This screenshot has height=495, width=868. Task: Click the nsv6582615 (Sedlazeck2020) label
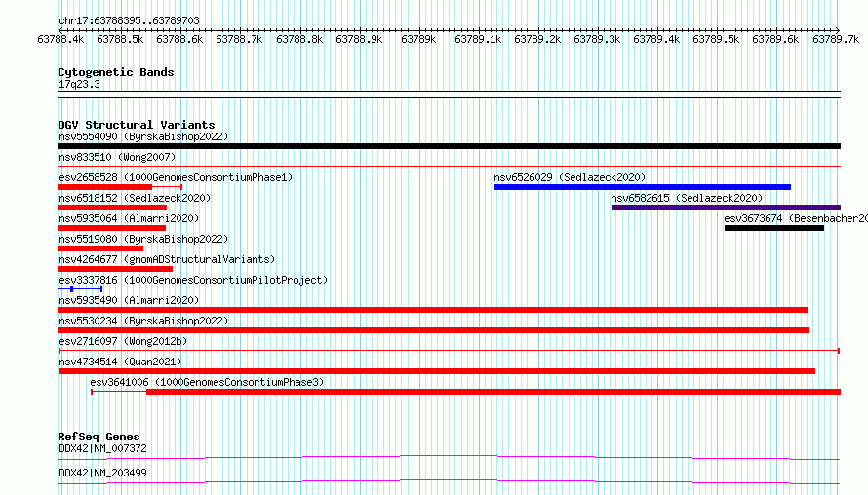click(x=687, y=198)
